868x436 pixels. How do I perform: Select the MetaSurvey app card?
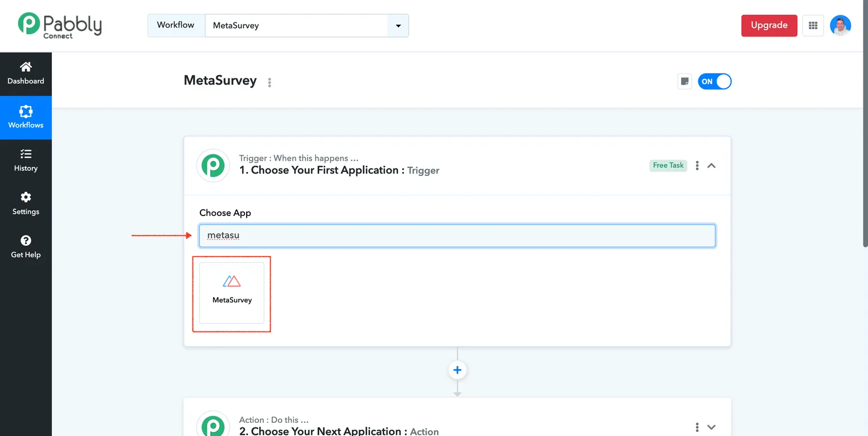click(x=232, y=293)
